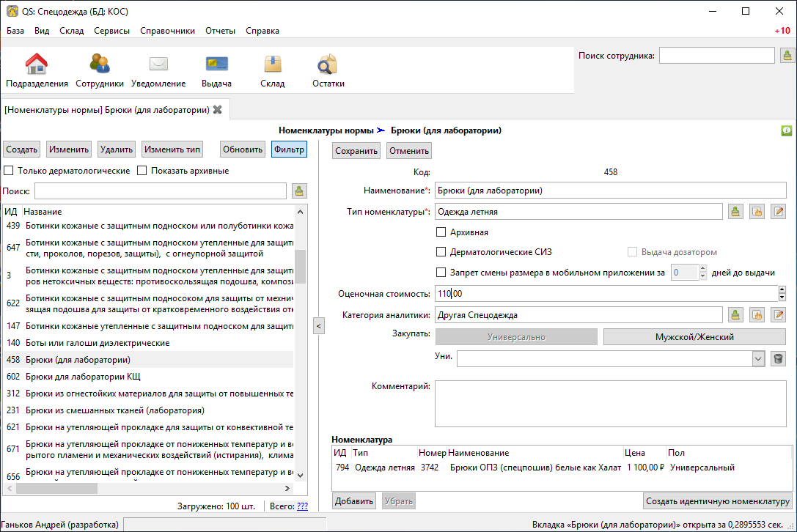Click the Отменить button
797x532 pixels.
(x=409, y=151)
